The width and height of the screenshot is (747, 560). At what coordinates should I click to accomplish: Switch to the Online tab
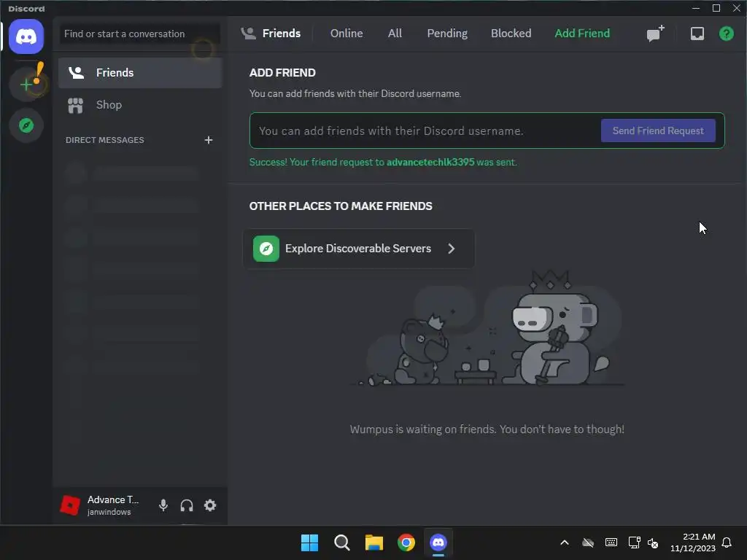point(347,34)
